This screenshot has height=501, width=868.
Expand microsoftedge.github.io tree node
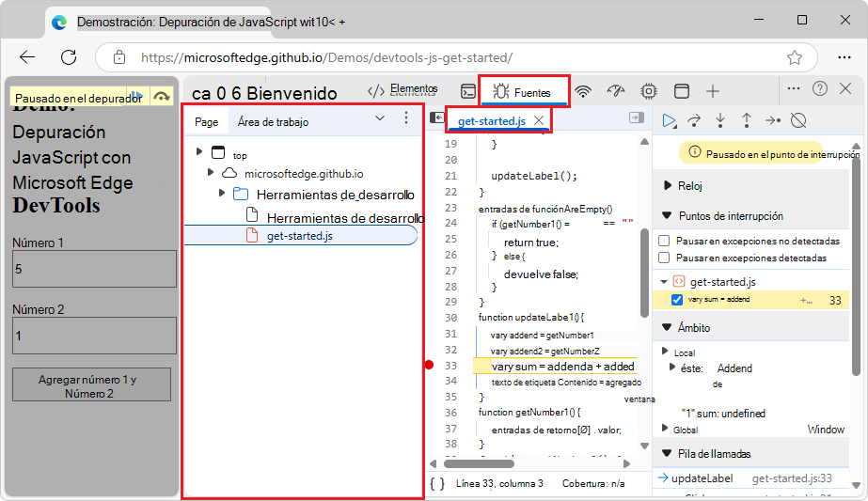211,173
